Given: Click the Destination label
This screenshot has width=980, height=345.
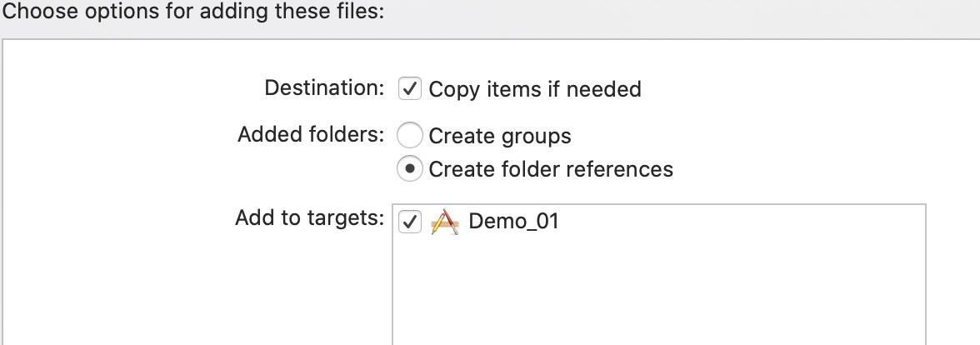Looking at the screenshot, I should (x=324, y=88).
